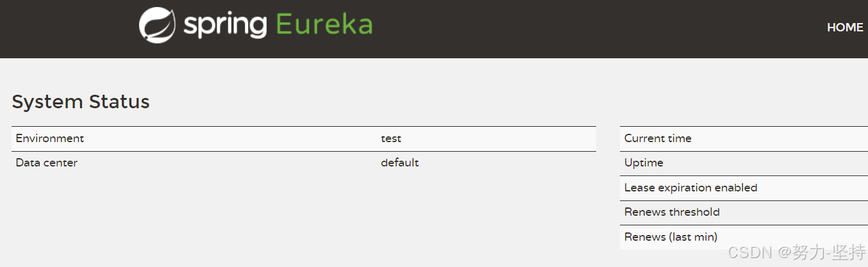Click the System Status heading
This screenshot has height=267, width=868.
(81, 102)
